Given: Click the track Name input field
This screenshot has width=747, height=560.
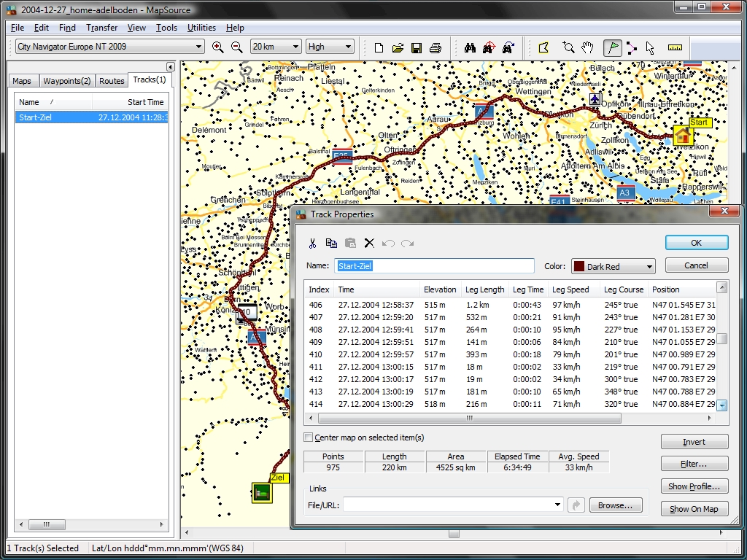Looking at the screenshot, I should point(434,265).
